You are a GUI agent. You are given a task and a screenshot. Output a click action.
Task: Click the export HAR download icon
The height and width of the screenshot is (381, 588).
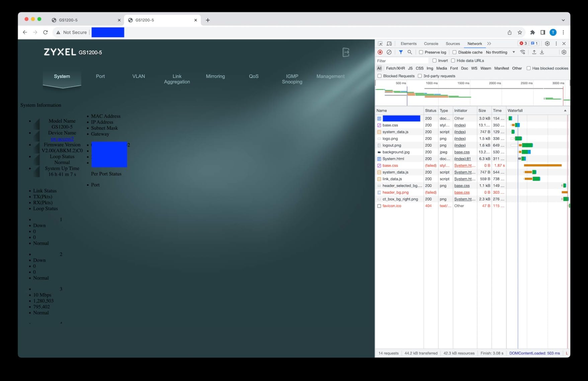542,52
